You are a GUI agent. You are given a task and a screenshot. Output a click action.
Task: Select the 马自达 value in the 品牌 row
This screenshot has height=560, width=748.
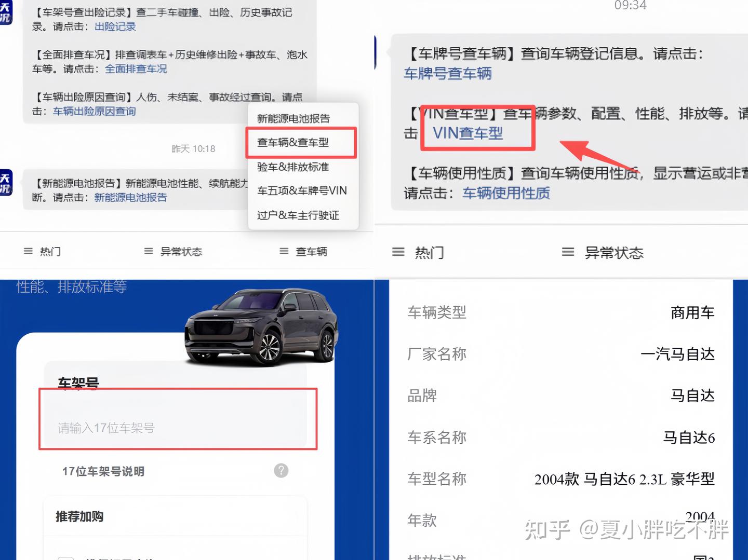[692, 395]
